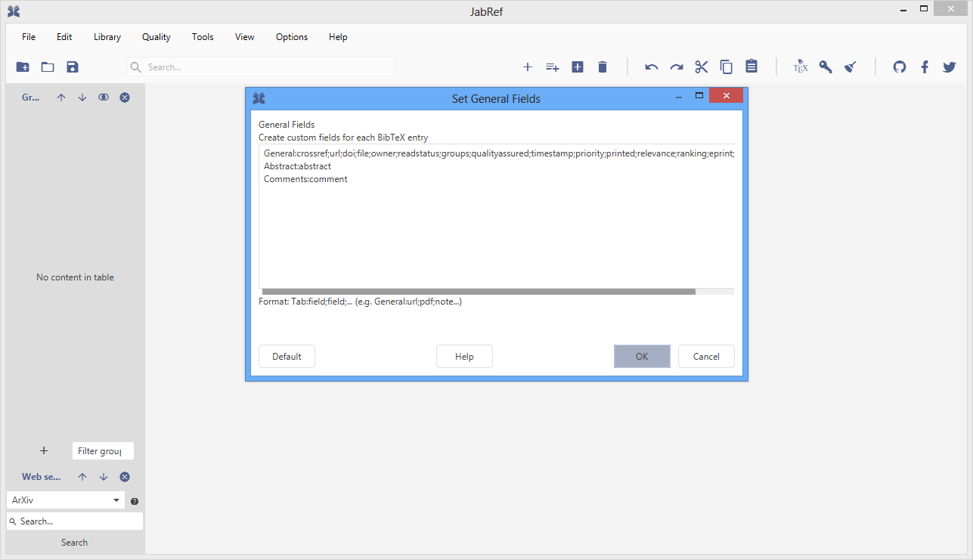This screenshot has height=560, width=973.
Task: Minimize the Set General Fields dialog
Action: 678,97
